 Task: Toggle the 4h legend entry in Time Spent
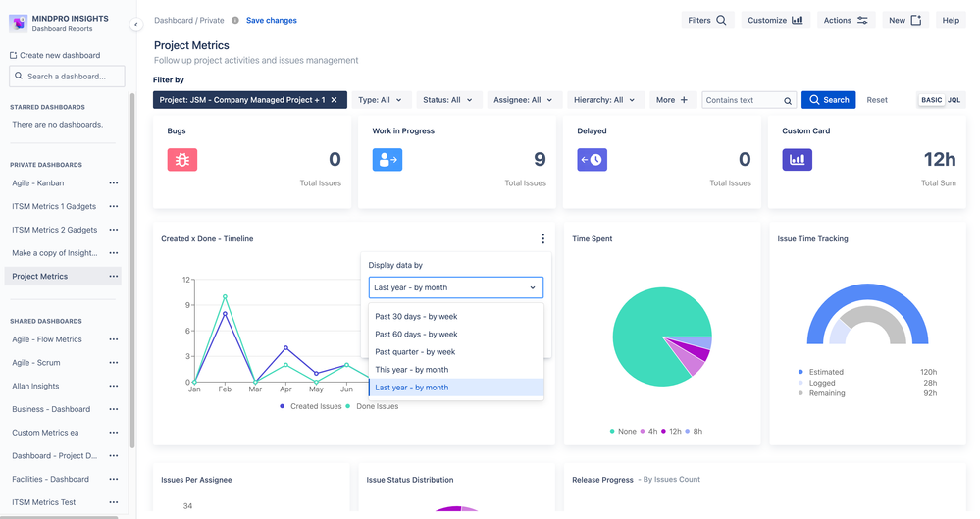(648, 432)
